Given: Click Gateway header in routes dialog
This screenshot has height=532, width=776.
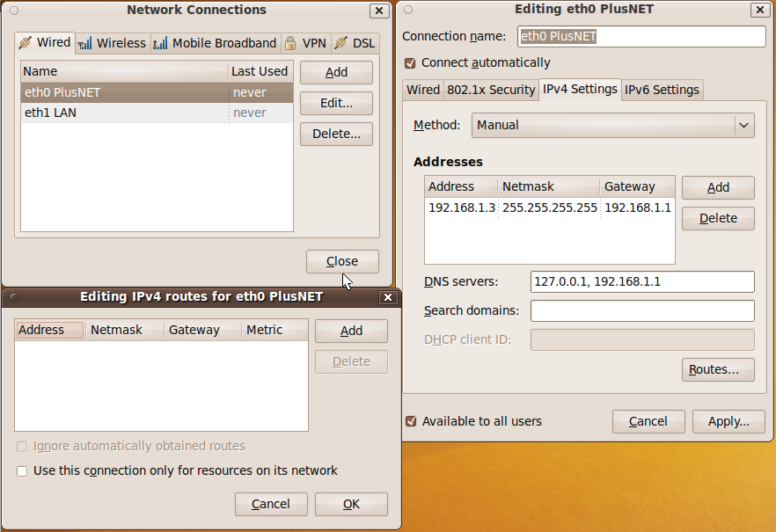Looking at the screenshot, I should pos(202,330).
